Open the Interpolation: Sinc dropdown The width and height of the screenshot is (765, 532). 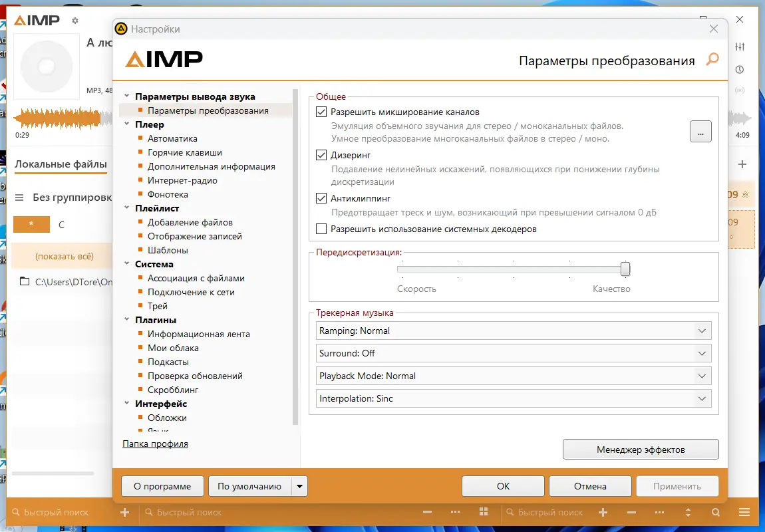coord(514,398)
